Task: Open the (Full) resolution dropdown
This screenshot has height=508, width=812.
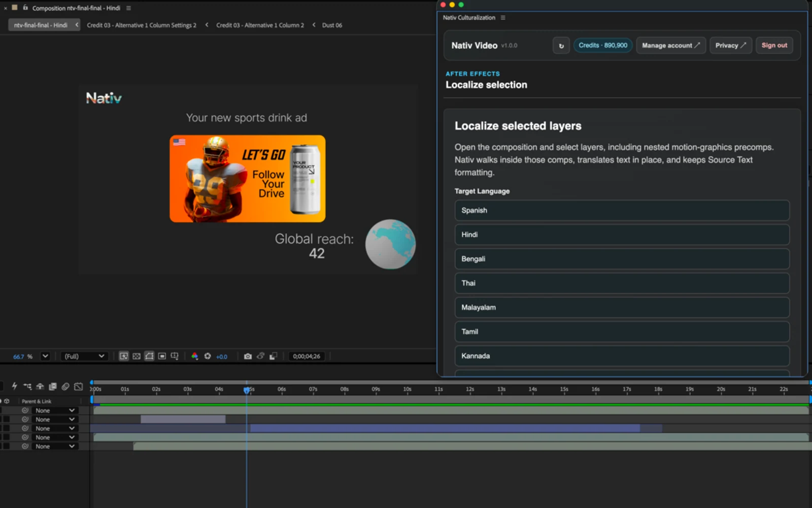Action: coord(84,356)
